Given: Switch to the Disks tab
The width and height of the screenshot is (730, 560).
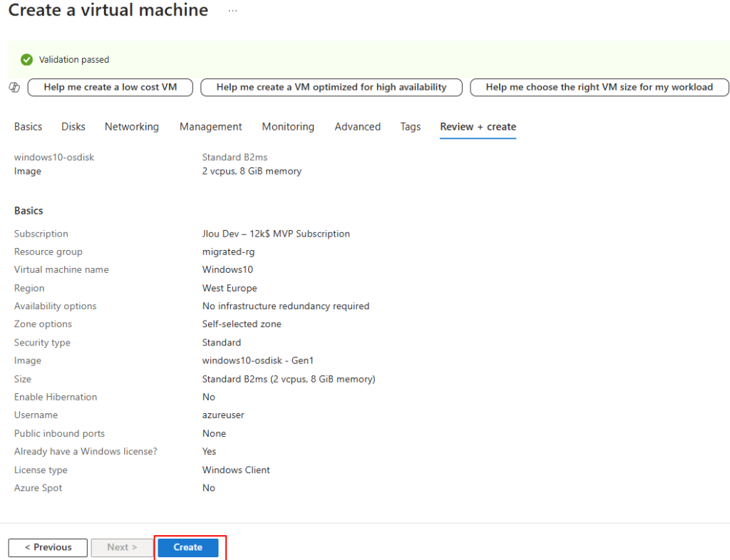Looking at the screenshot, I should 73,127.
